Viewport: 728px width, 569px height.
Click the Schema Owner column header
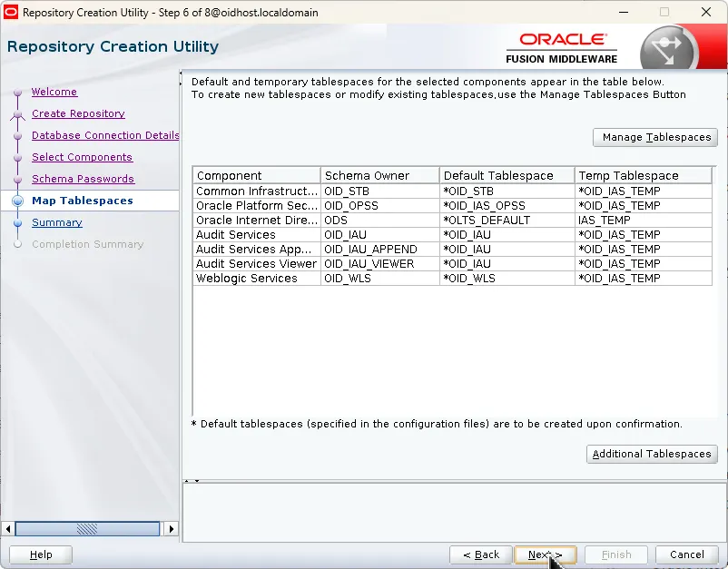379,175
